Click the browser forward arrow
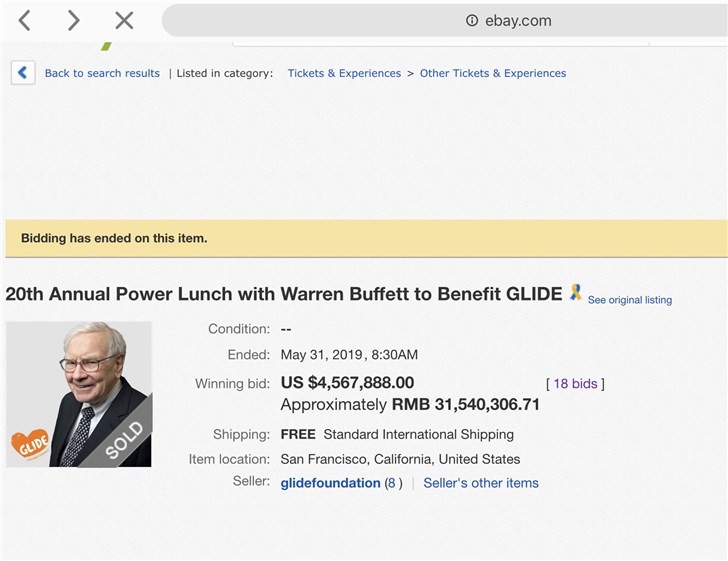 tap(73, 20)
